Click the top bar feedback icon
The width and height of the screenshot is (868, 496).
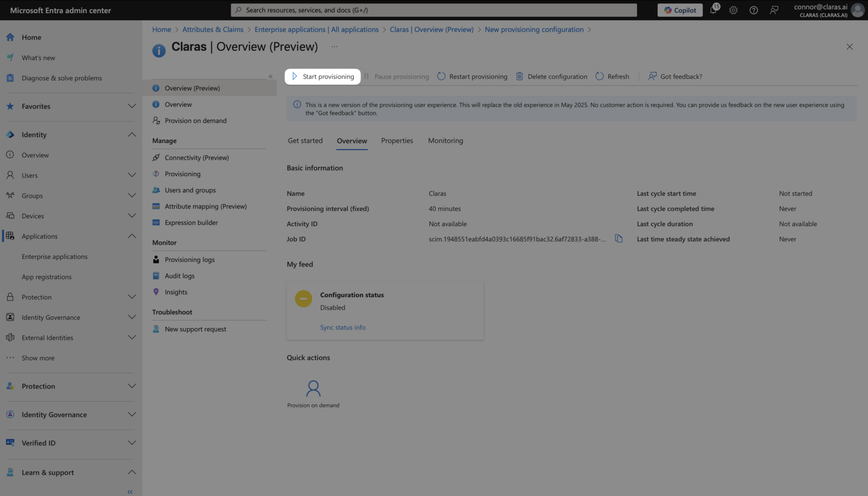tap(774, 10)
